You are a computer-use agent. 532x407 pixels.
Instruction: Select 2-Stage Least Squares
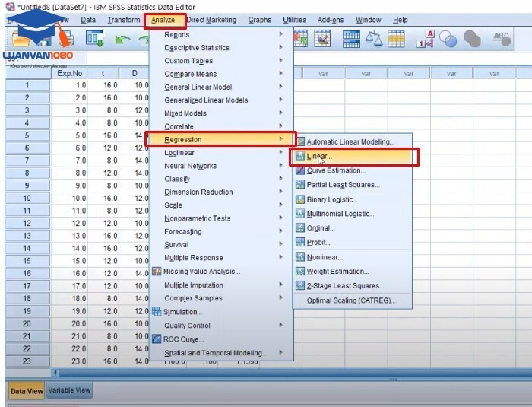[x=345, y=286]
